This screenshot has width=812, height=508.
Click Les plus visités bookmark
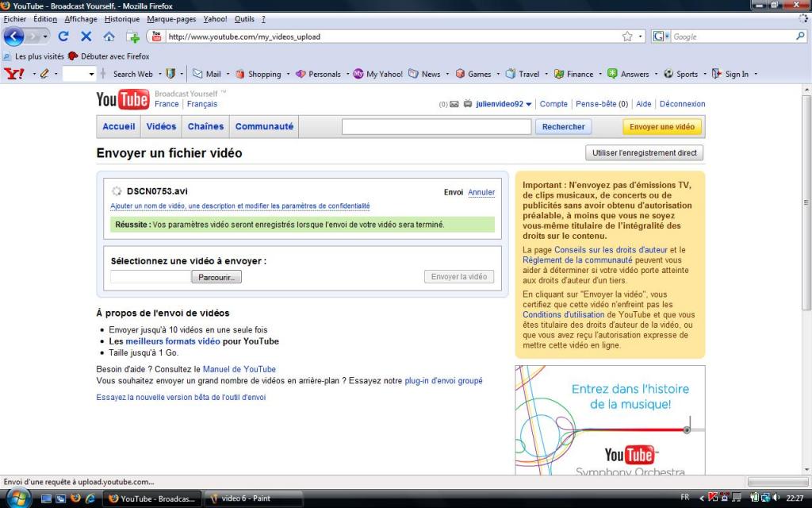click(x=33, y=56)
